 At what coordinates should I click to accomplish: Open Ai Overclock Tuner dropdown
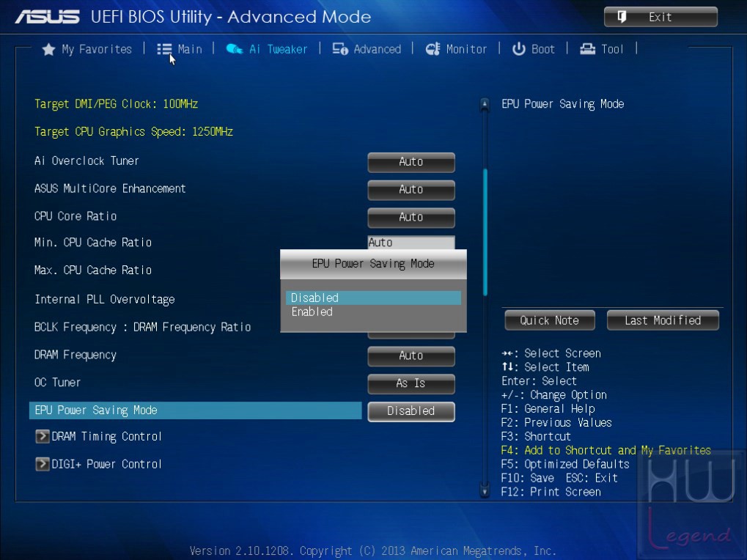click(x=411, y=162)
